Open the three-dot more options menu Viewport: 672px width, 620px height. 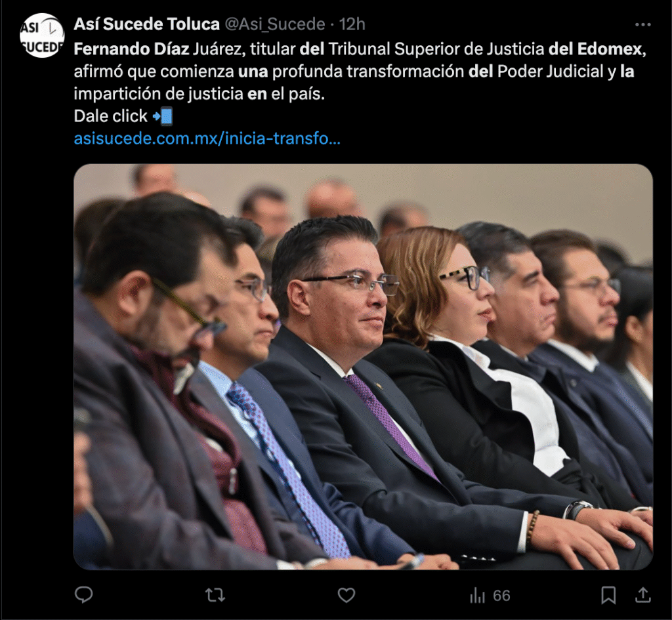click(x=643, y=25)
